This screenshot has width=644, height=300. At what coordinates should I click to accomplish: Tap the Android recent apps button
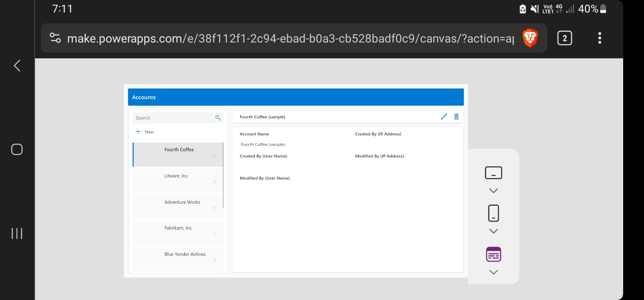point(17,233)
